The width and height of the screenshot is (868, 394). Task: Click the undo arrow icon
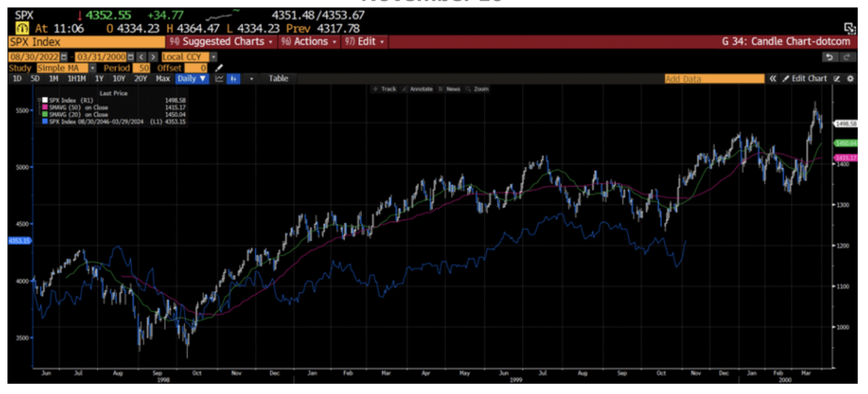[x=828, y=57]
